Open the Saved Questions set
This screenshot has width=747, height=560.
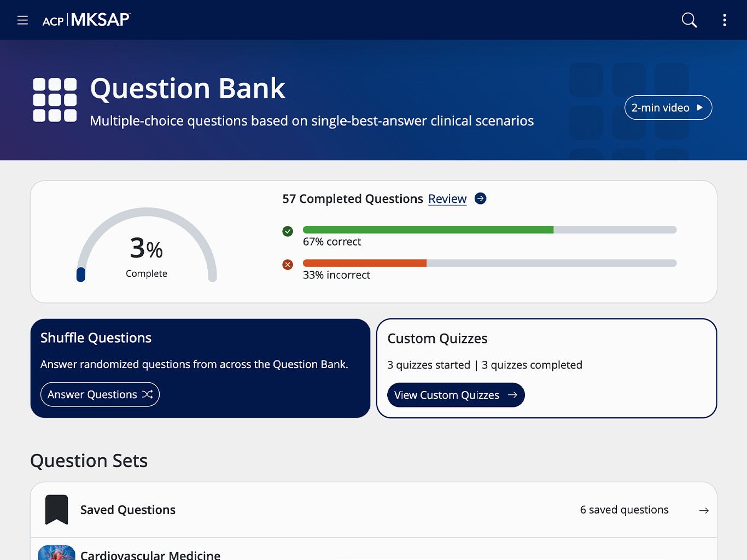pyautogui.click(x=373, y=510)
